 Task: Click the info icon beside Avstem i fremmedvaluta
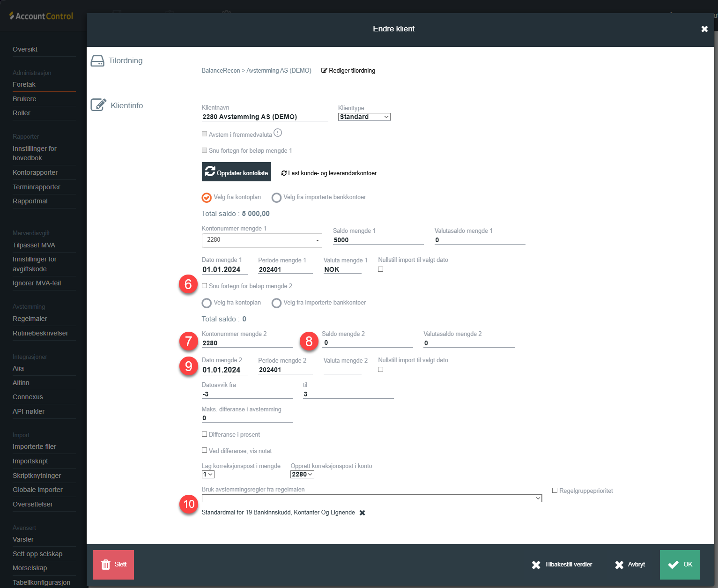tap(278, 133)
